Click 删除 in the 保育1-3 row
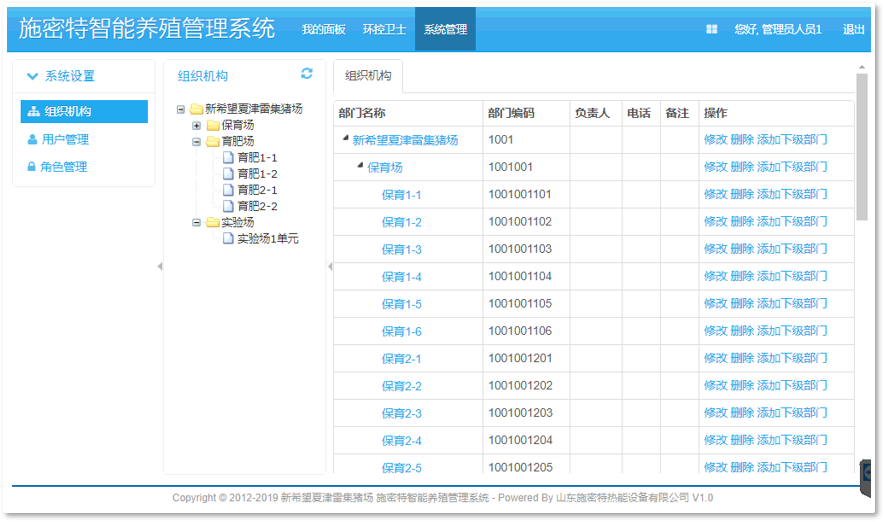 tap(742, 249)
